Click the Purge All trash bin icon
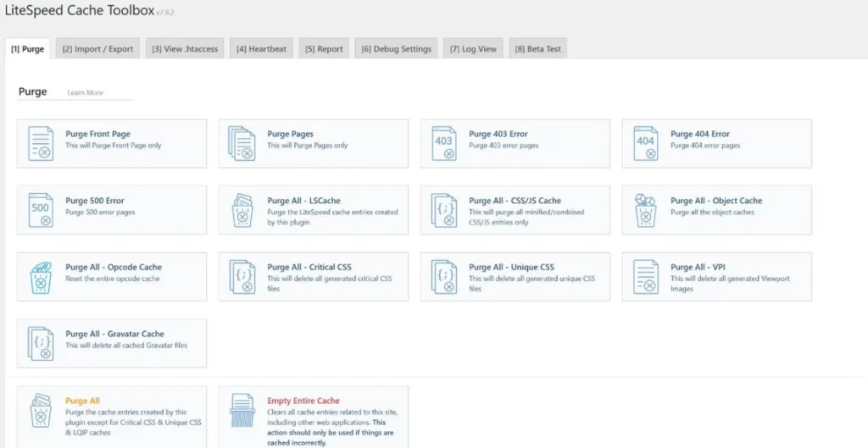 click(41, 411)
